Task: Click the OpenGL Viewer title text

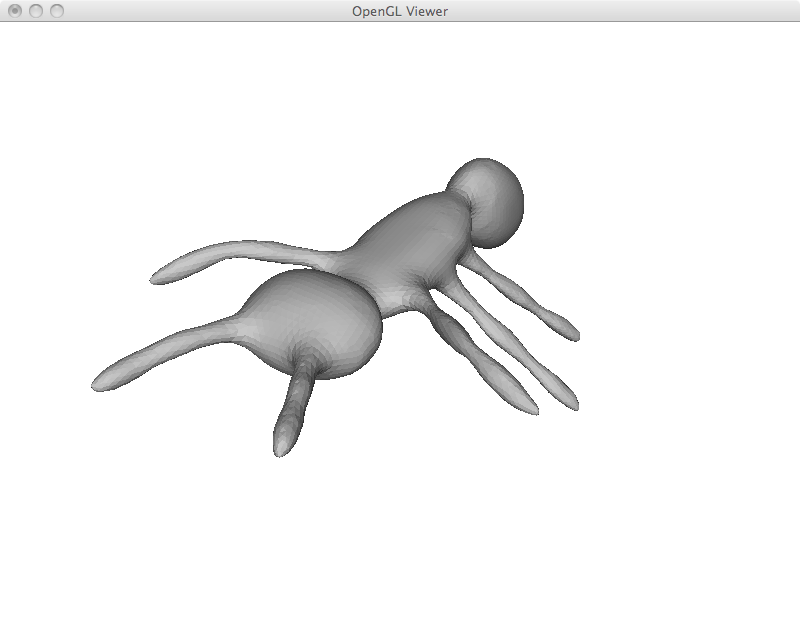Action: (x=400, y=11)
